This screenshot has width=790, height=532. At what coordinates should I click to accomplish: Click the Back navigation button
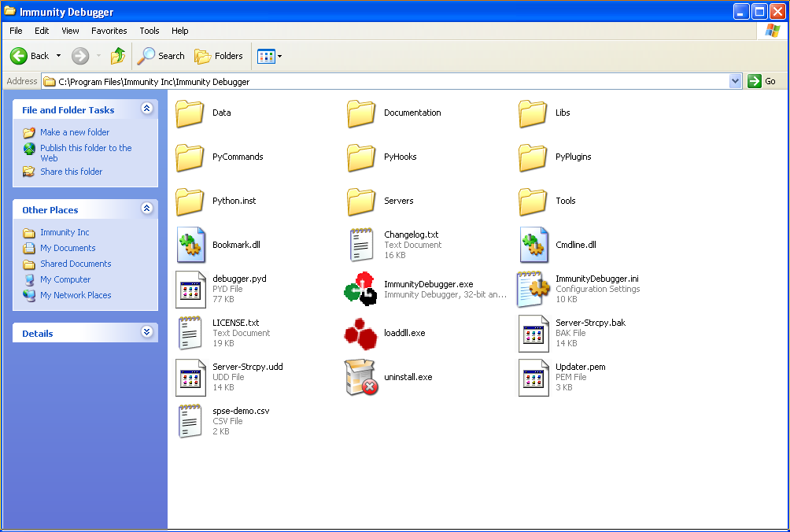point(28,56)
